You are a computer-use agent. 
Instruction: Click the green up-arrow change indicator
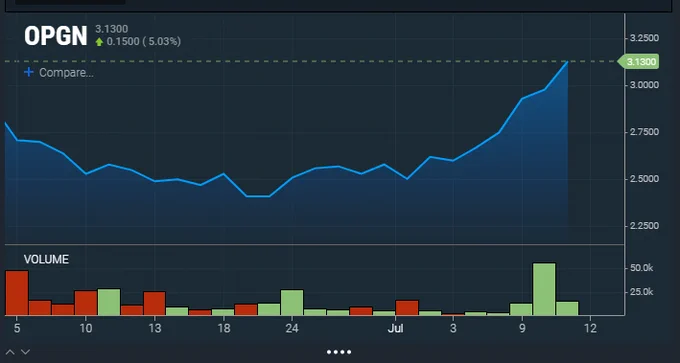pyautogui.click(x=99, y=42)
